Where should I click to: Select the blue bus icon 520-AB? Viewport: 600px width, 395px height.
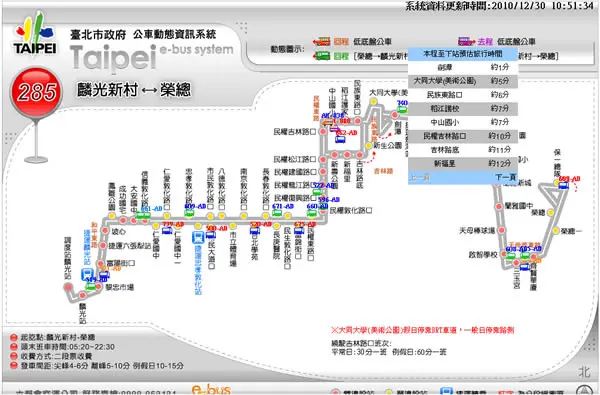pyautogui.click(x=255, y=231)
